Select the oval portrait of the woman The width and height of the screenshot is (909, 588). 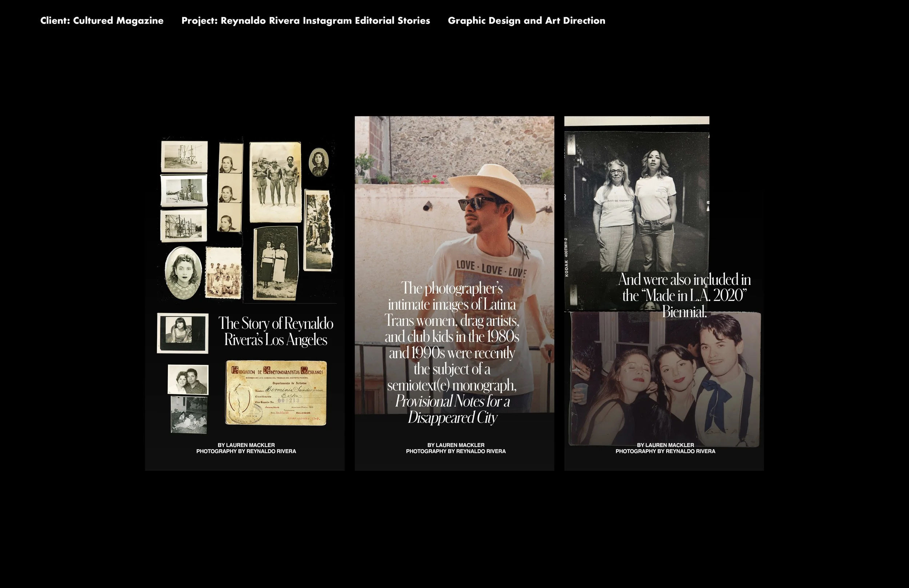pos(183,272)
